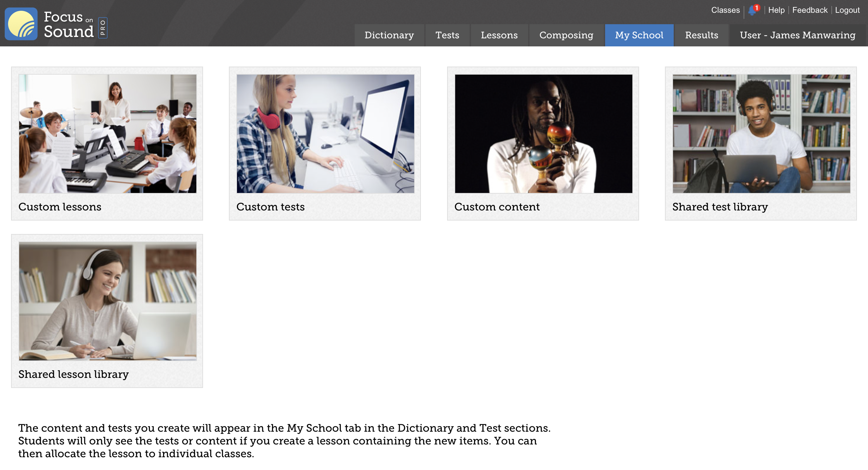
Task: View the Results tab
Action: click(x=702, y=35)
